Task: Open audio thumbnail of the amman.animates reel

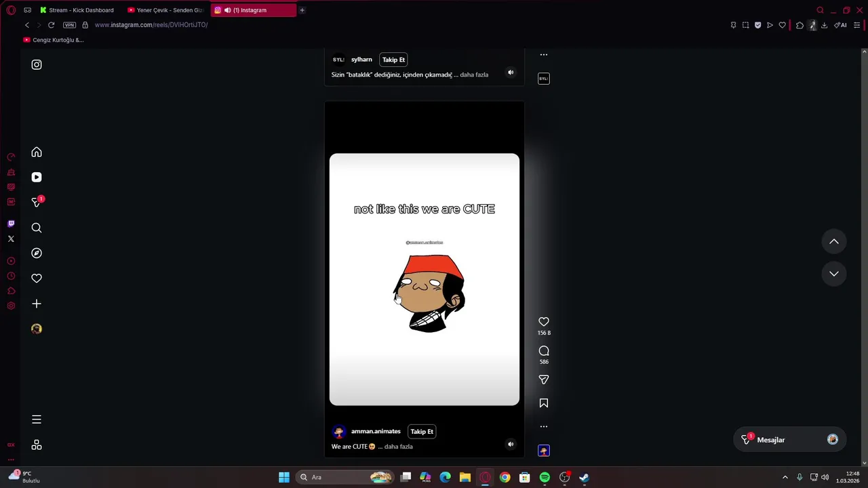Action: click(544, 451)
